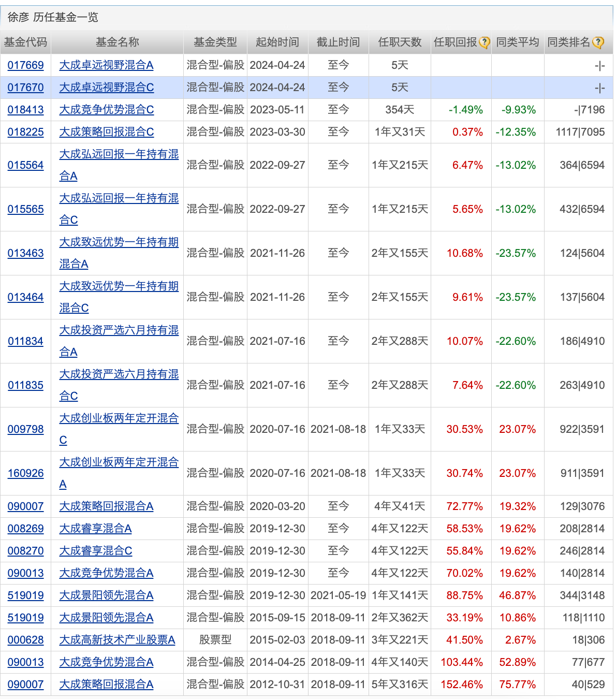616x699 pixels.
Task: Select the 88.75% return value
Action: point(465,595)
